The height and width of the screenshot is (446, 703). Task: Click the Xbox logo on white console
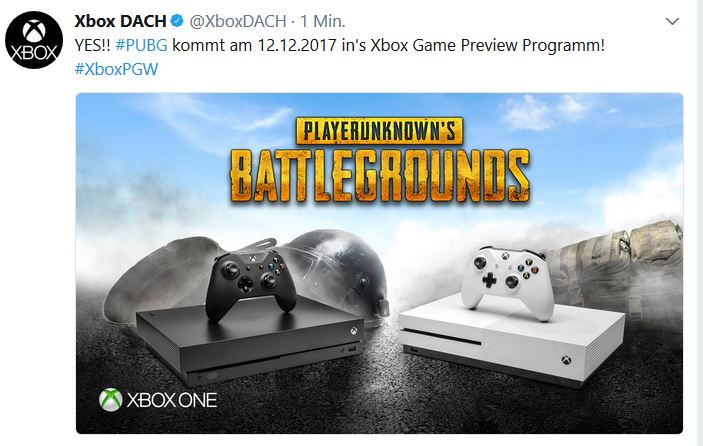(567, 360)
